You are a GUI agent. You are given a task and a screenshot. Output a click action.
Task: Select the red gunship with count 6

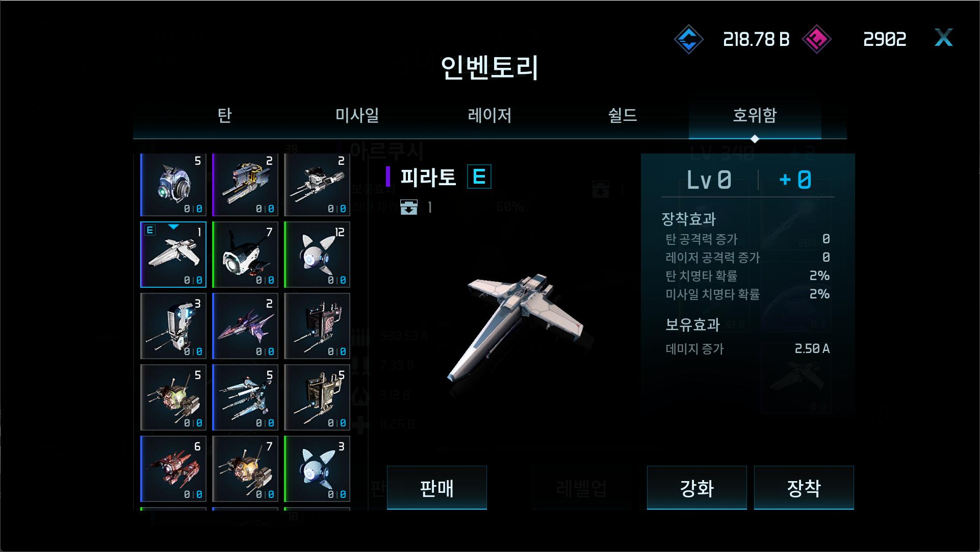(x=173, y=469)
